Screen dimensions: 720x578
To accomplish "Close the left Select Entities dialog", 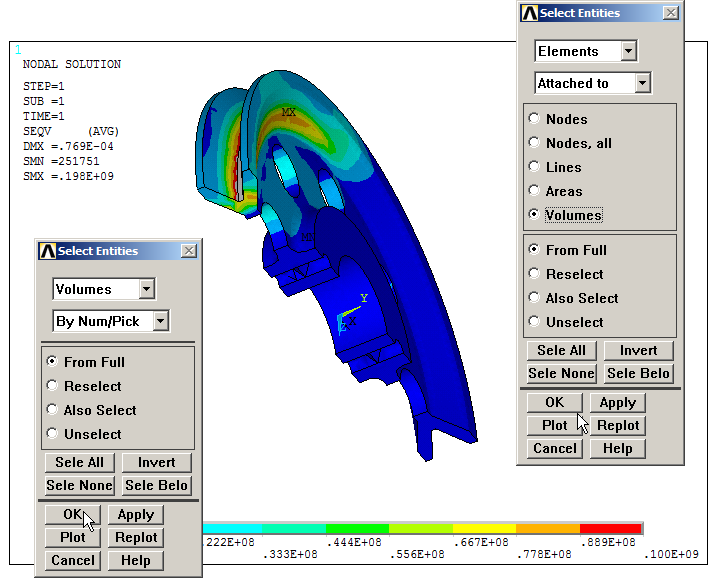I will [x=189, y=251].
